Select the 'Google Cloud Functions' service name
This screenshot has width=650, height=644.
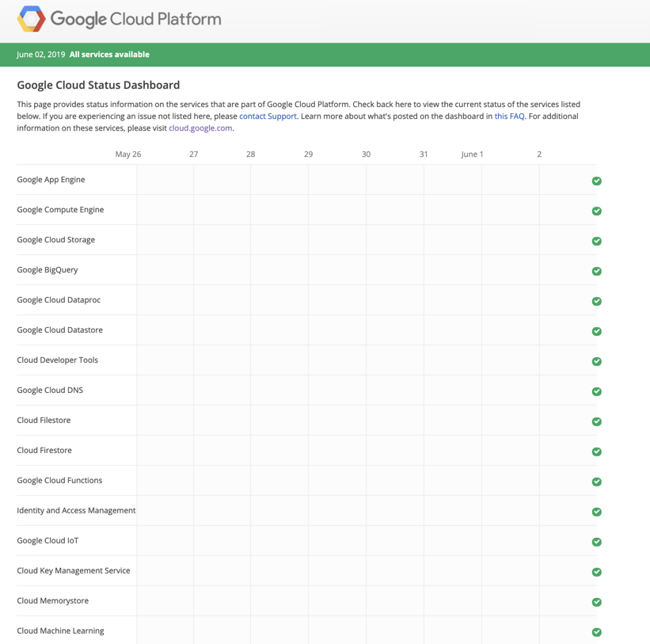59,480
